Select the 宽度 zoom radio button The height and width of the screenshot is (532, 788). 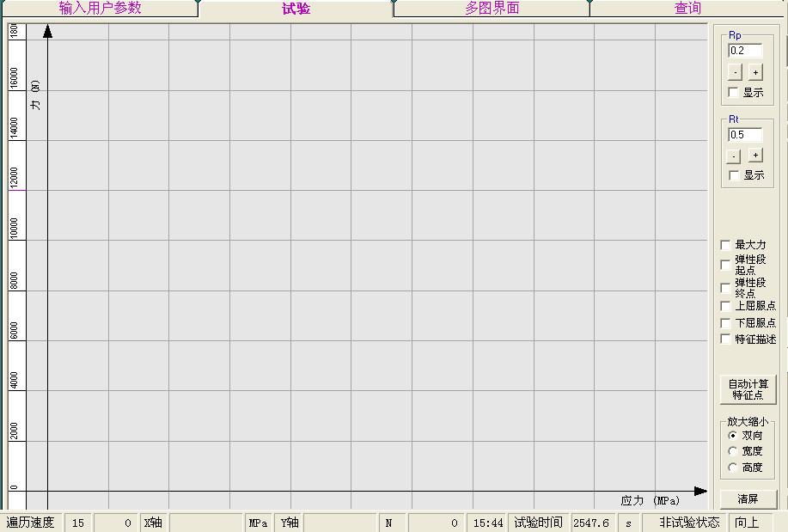[733, 451]
